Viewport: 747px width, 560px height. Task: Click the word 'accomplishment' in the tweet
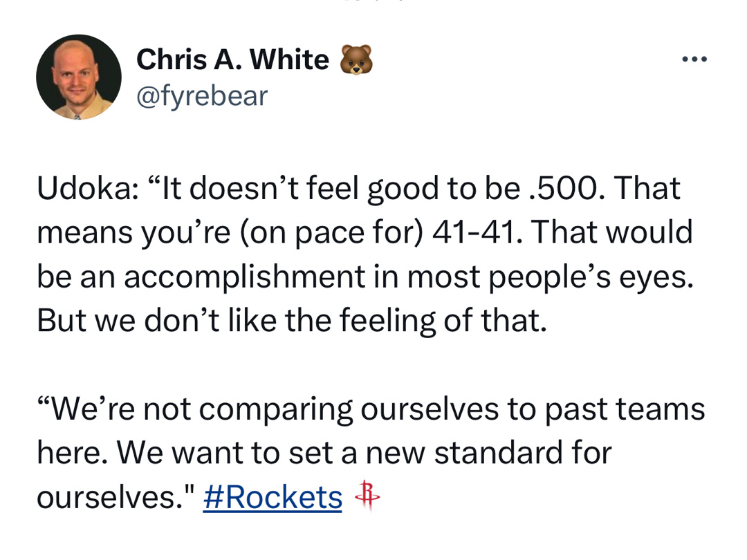point(244,277)
